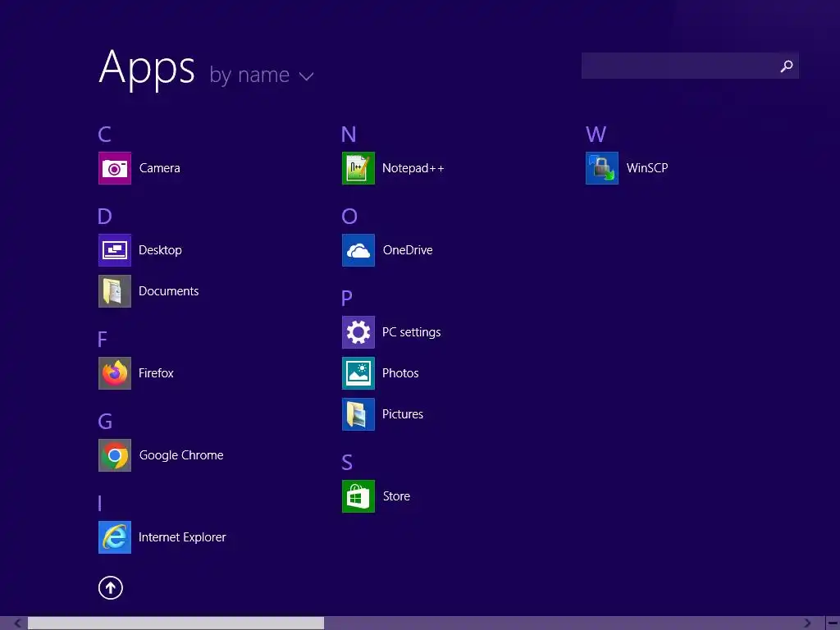This screenshot has height=630, width=840.
Task: Select the F group header
Action: (103, 339)
